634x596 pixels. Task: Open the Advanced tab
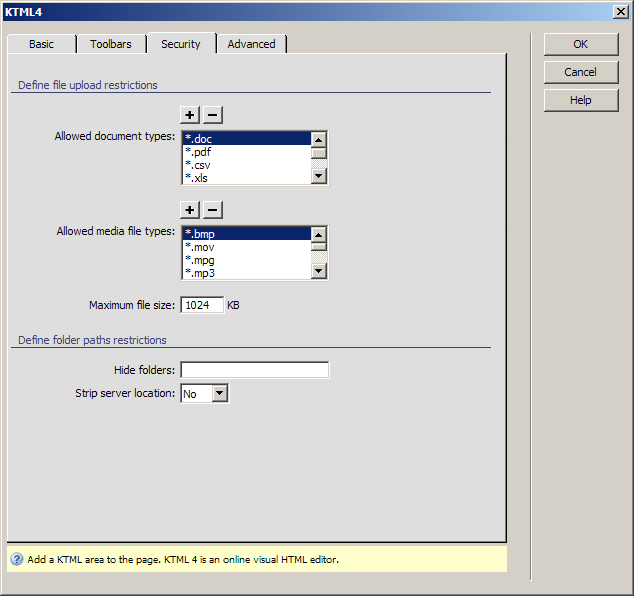[251, 44]
